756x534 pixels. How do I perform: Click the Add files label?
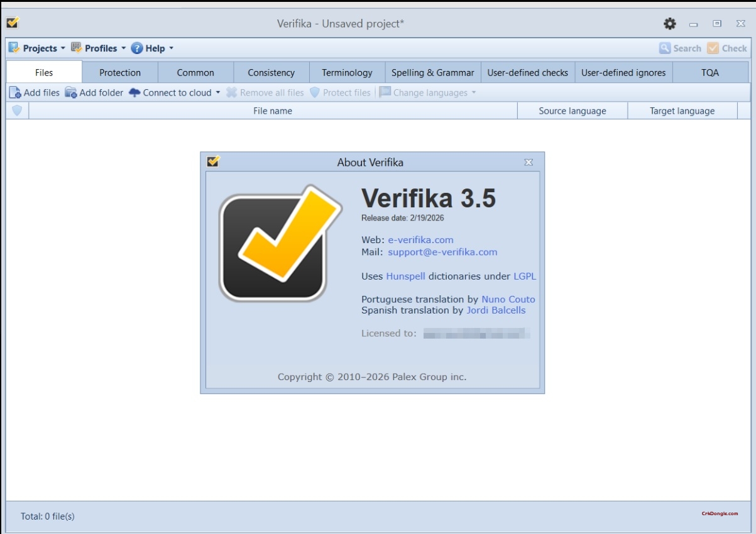(x=41, y=92)
